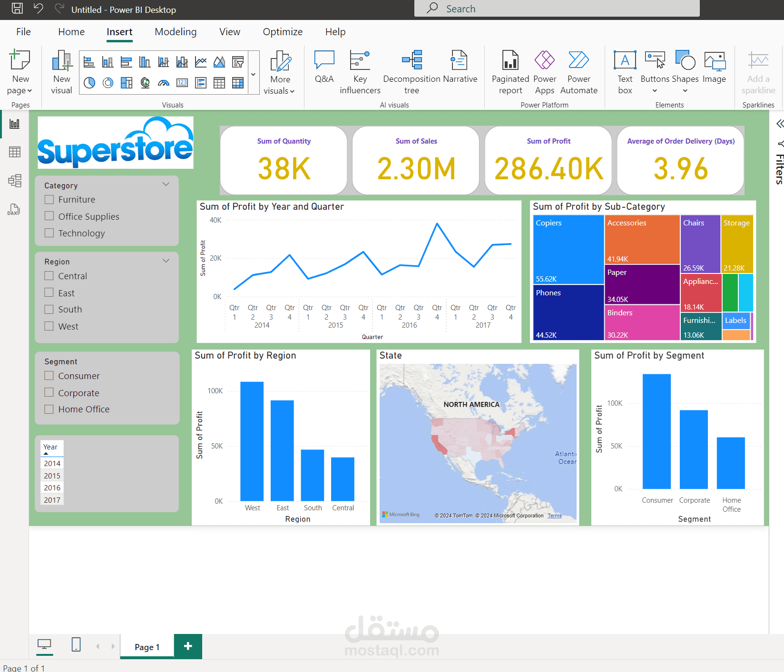Check the Technology category box

click(x=49, y=233)
